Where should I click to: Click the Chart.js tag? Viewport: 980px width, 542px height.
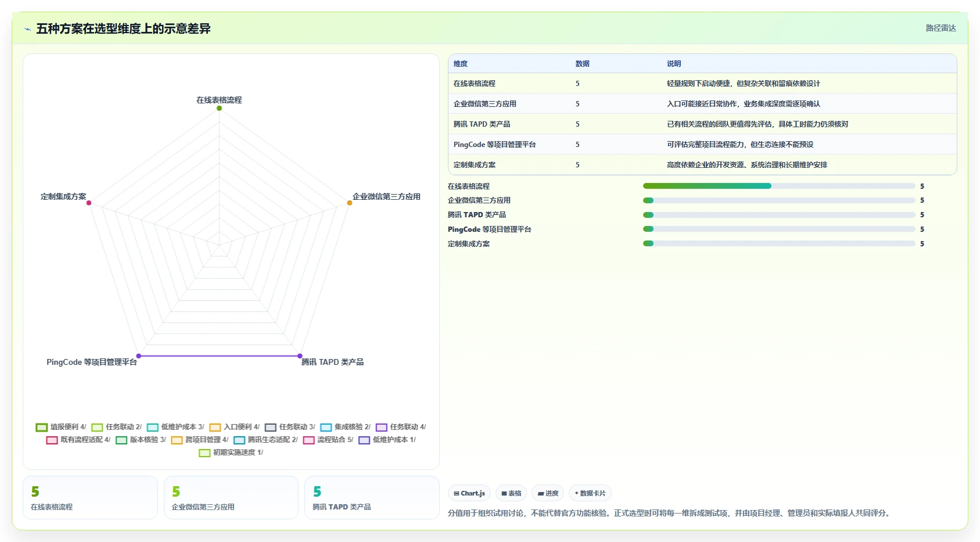point(469,493)
